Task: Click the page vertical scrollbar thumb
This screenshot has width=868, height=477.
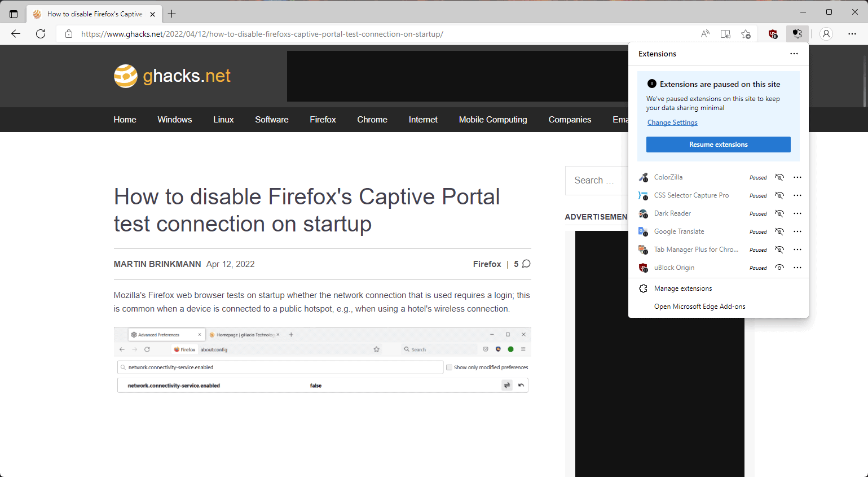Action: pyautogui.click(x=864, y=80)
